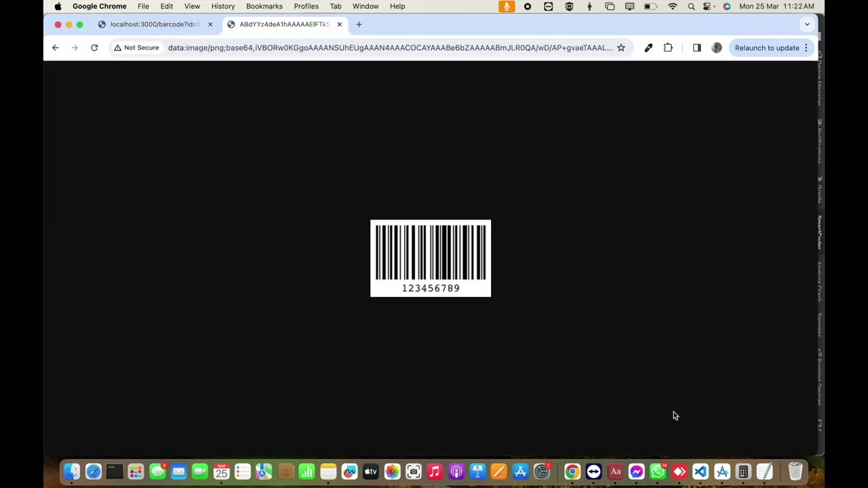Click the Not Secure site info chip
Image resolution: width=868 pixels, height=488 pixels.
tap(136, 47)
